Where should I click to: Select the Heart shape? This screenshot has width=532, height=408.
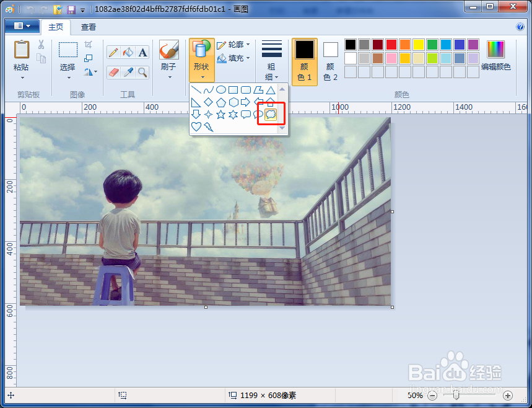click(x=196, y=126)
